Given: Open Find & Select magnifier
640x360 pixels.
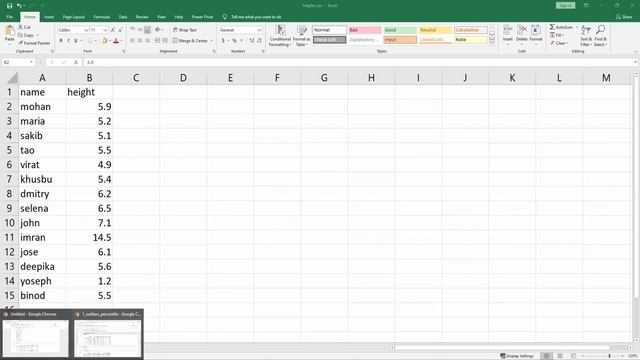Looking at the screenshot, I should (x=600, y=36).
